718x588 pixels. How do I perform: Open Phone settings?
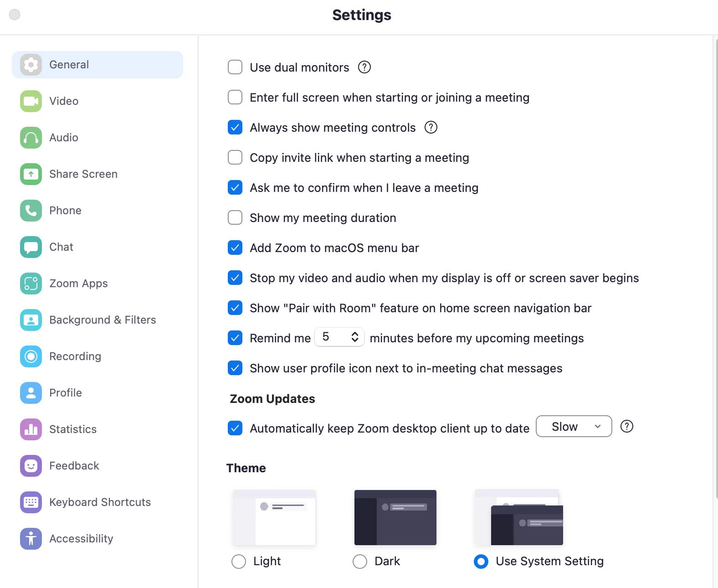pos(97,211)
